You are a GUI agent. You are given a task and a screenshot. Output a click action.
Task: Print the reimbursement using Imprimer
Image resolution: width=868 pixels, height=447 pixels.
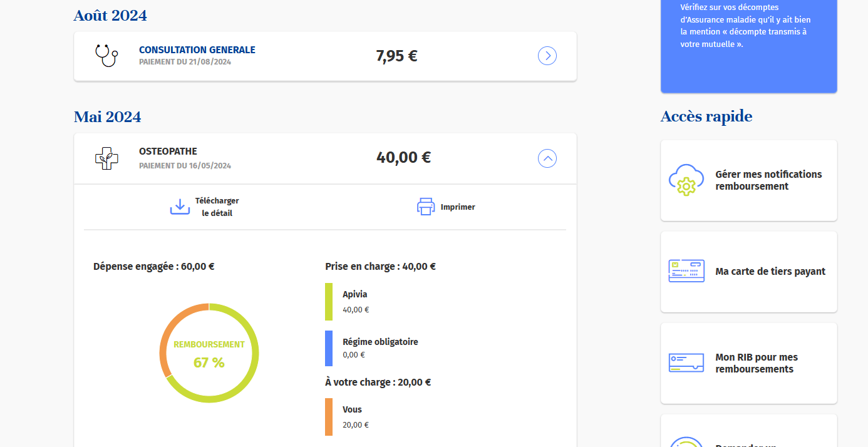coord(446,207)
